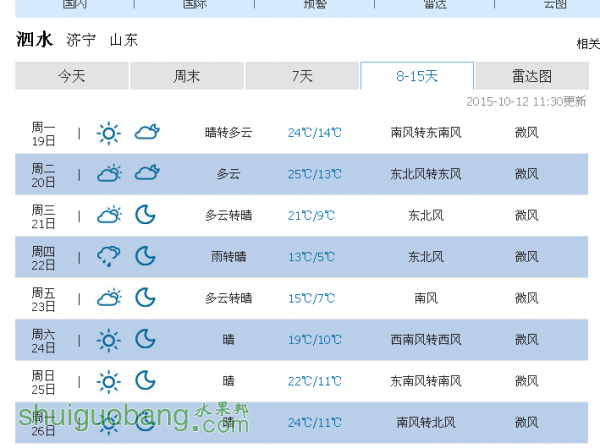
Task: Click the wind text 南风转北风
Action: (x=426, y=422)
